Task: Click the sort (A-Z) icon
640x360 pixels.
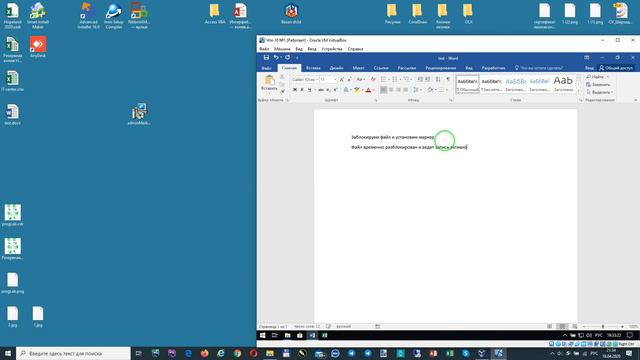Action: (x=438, y=79)
